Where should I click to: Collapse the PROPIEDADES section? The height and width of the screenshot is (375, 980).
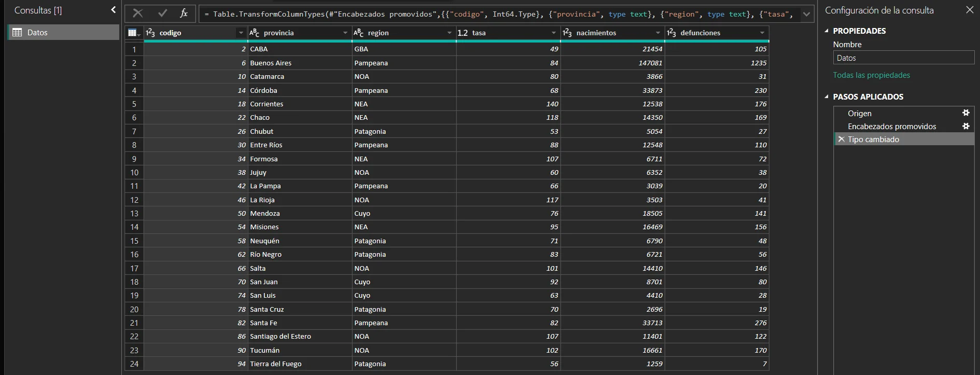[827, 31]
